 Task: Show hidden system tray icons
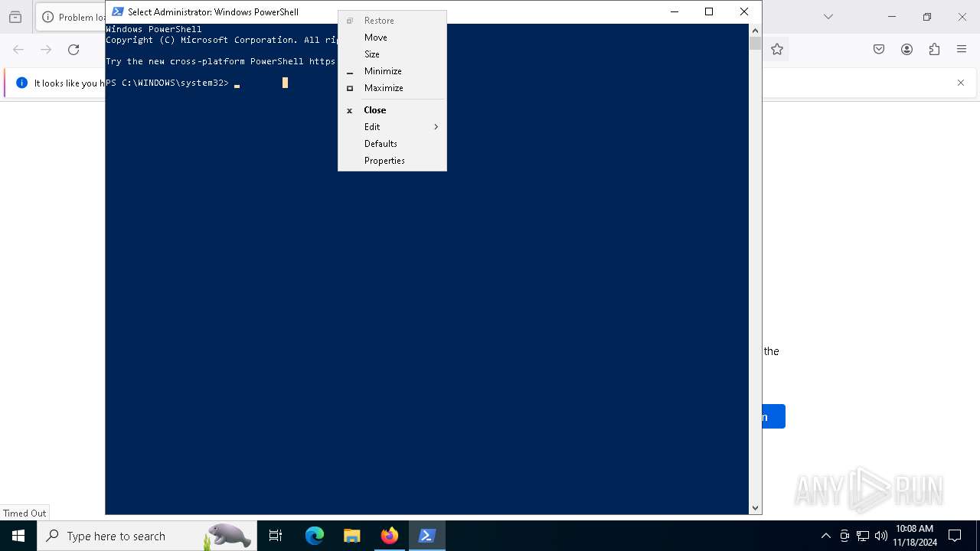tap(826, 536)
